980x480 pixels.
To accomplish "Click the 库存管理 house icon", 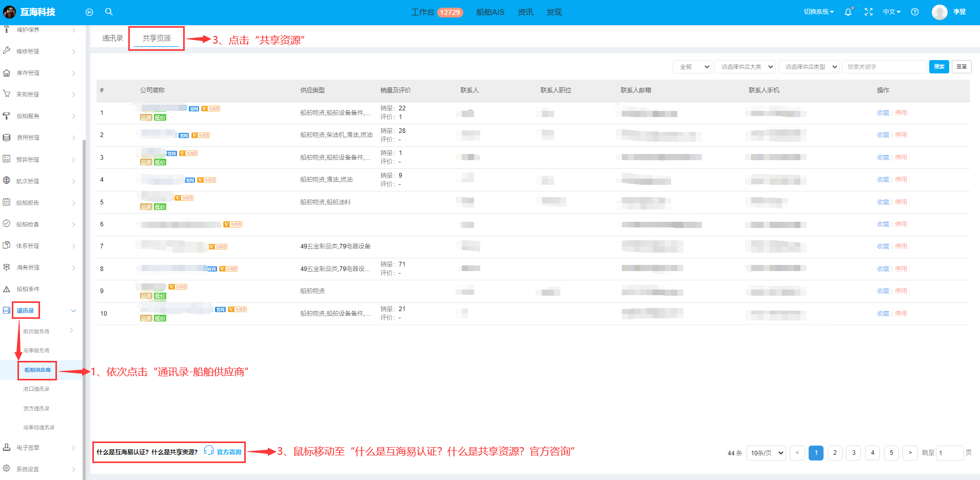I will click(x=7, y=73).
